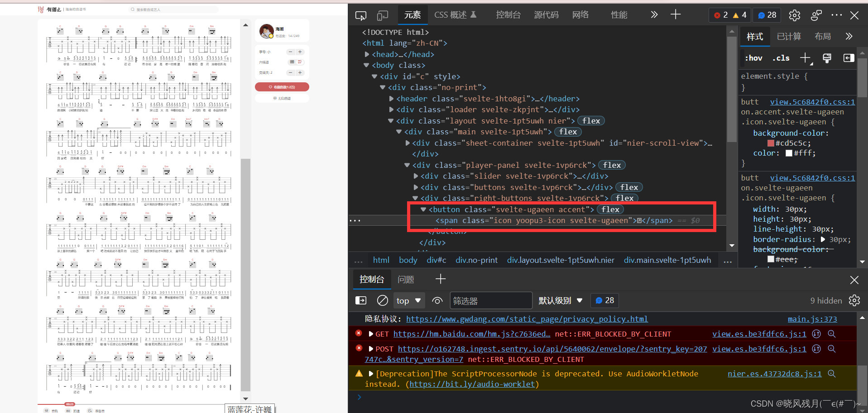Click the #cd5c5c background color swatch
The image size is (868, 413).
point(771,143)
